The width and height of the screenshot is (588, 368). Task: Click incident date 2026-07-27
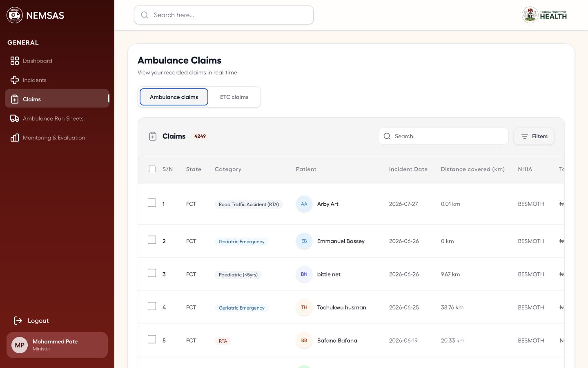click(x=403, y=204)
